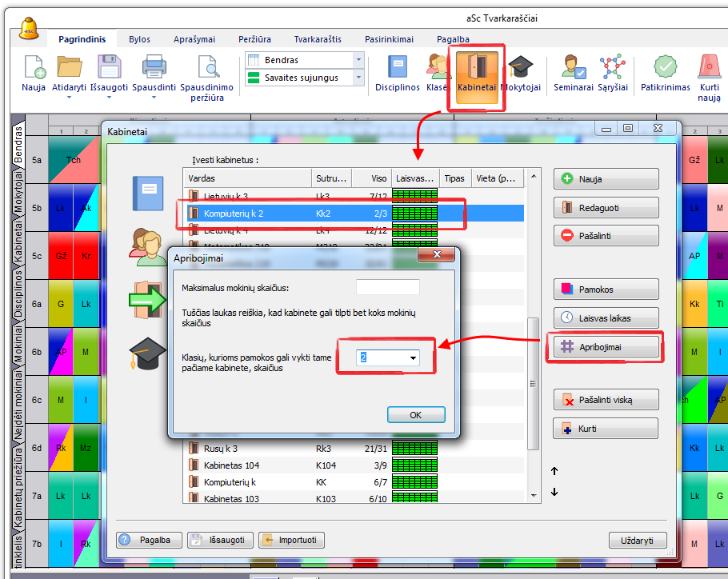Click the Uždaryti button
Screen dimensions: 728x579
[x=638, y=540]
